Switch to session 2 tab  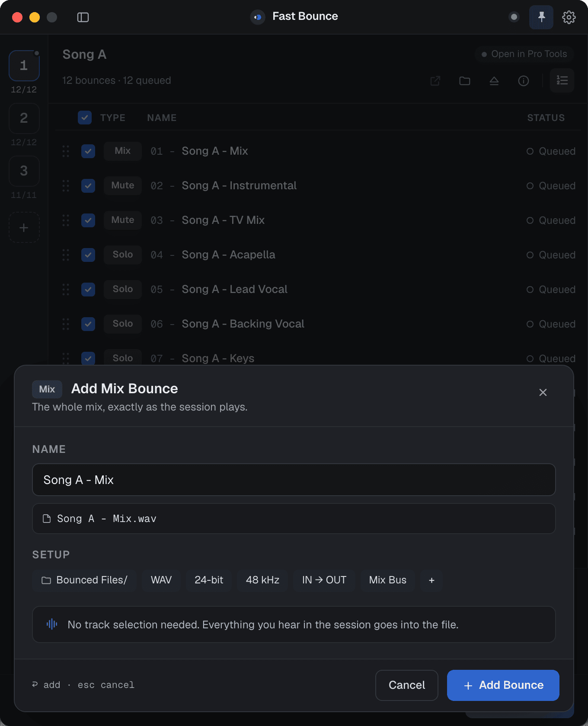(x=24, y=118)
